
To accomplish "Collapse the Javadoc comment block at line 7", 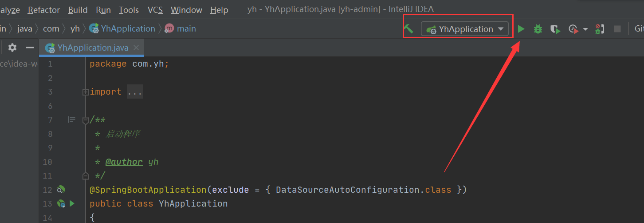I will [85, 120].
